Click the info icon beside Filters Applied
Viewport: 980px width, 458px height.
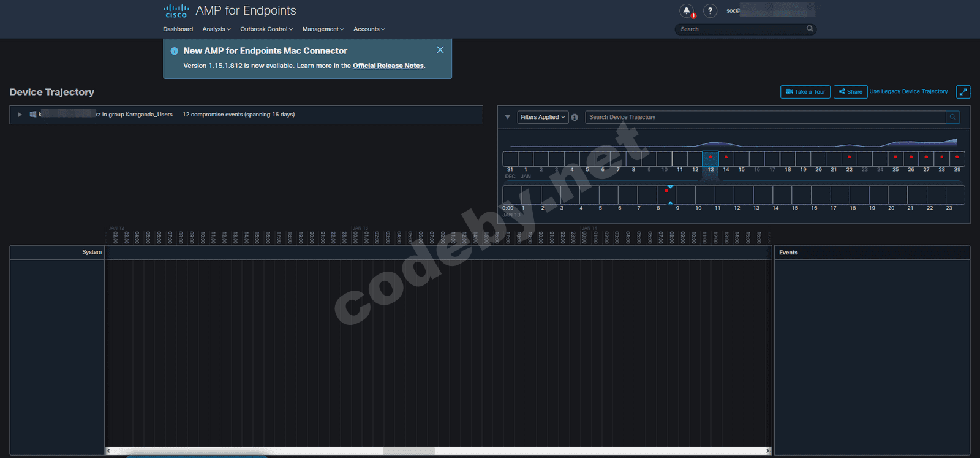pos(575,117)
